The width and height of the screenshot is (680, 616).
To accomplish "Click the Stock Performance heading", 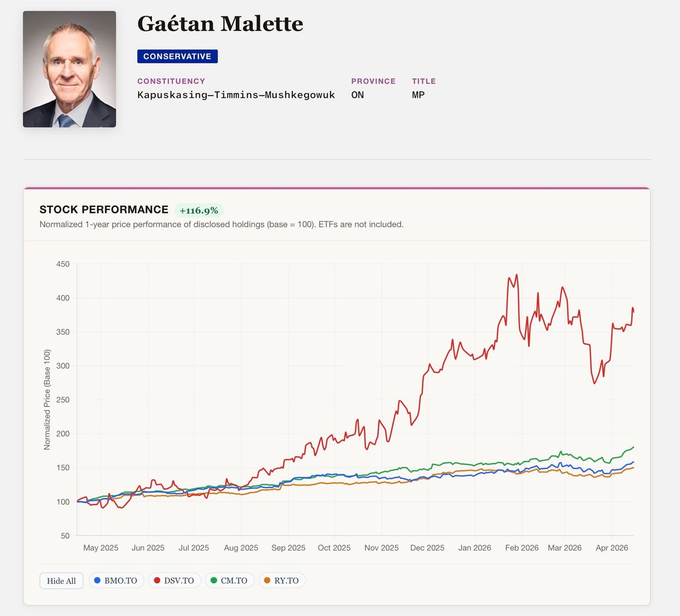I will click(104, 210).
